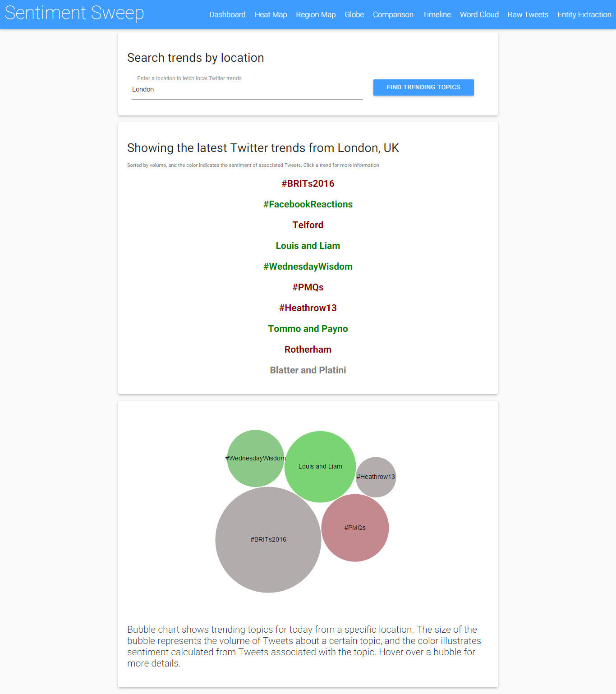Navigate to the Timeline page

coord(437,14)
